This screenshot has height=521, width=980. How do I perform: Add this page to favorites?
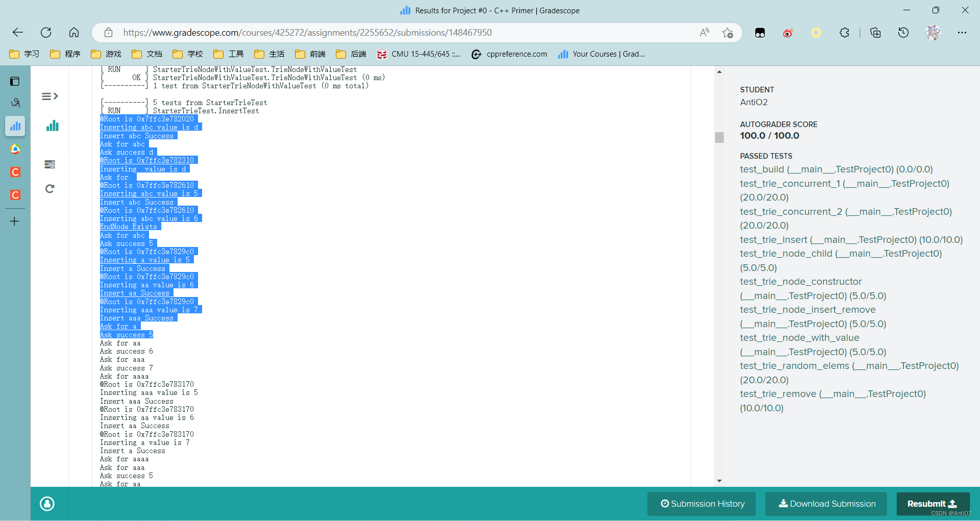click(x=727, y=33)
